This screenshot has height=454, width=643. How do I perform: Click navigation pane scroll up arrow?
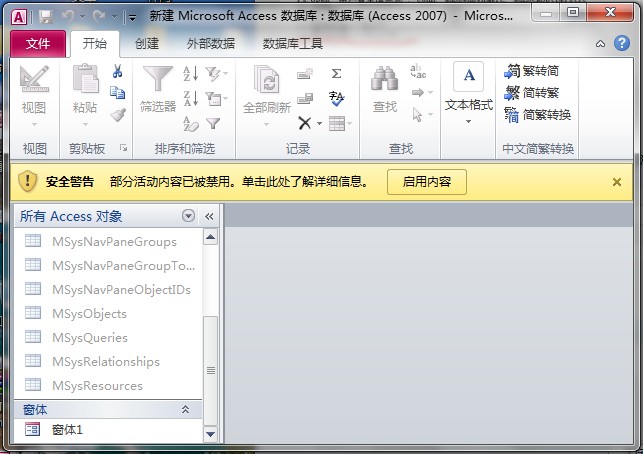(210, 237)
